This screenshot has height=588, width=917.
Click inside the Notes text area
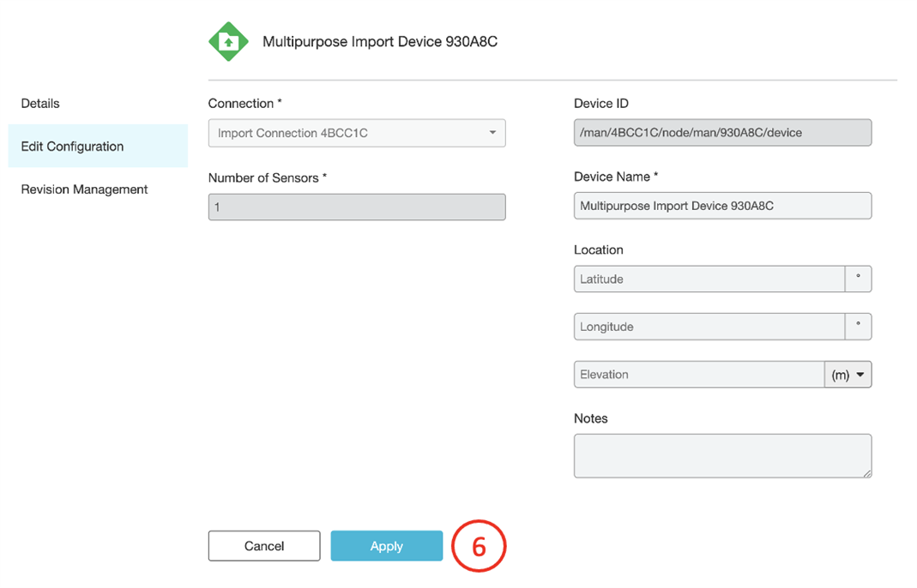click(722, 455)
